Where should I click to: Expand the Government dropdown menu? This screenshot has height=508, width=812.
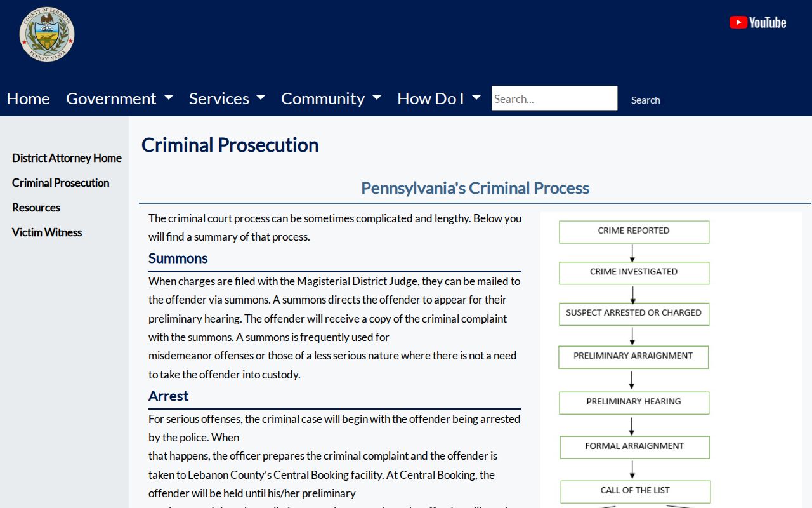point(119,98)
